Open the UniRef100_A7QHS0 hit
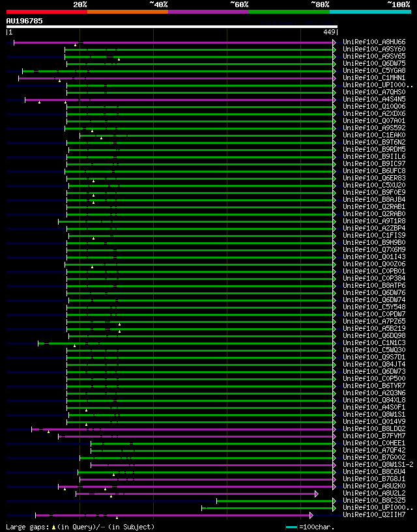 (374, 92)
